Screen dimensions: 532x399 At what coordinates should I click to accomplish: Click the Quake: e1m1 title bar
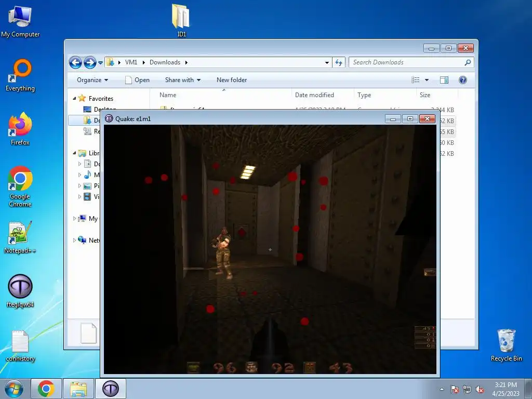point(244,119)
